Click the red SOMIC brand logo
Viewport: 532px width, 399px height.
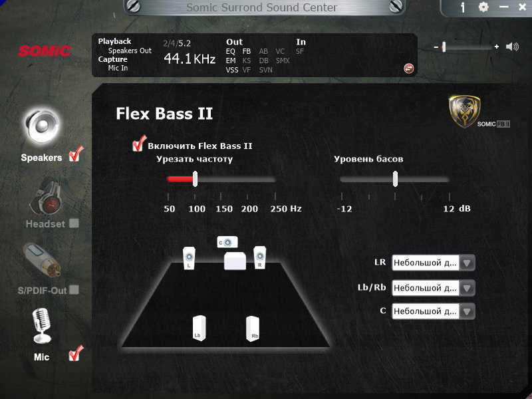(x=45, y=51)
